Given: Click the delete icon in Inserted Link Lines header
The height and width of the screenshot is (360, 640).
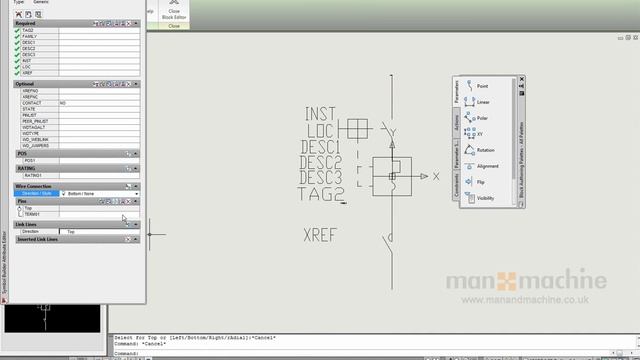Looking at the screenshot, I should 128,239.
